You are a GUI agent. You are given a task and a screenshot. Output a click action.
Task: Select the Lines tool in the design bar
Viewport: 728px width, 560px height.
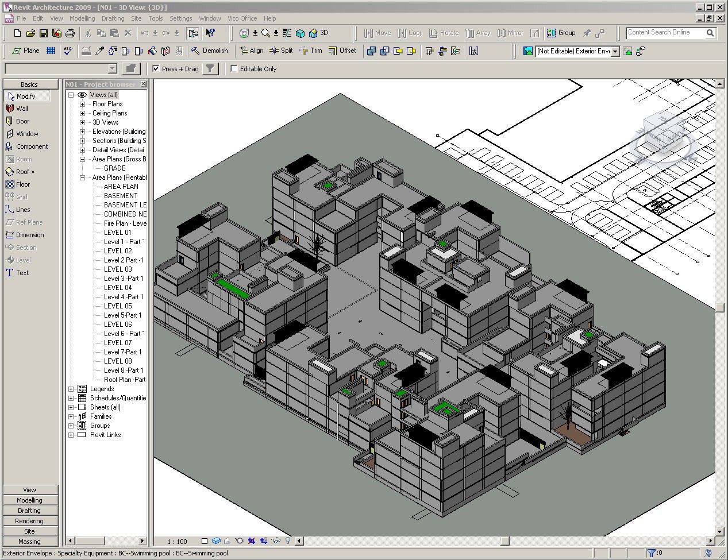click(x=18, y=210)
